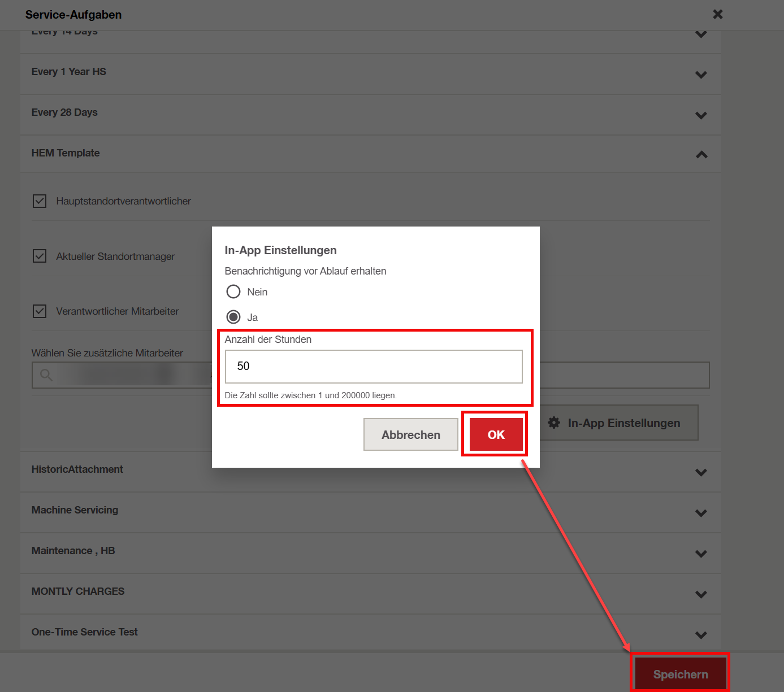Click the Abbrechen button

point(410,434)
